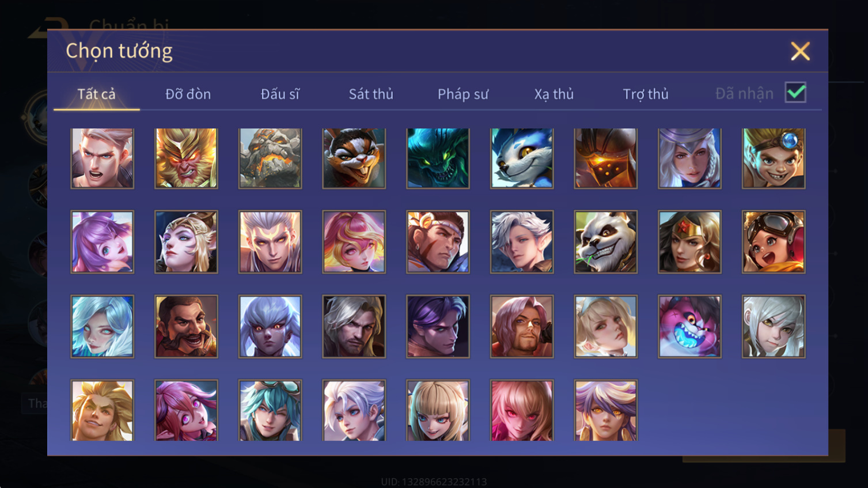868x488 pixels.
Task: Select the Wonder Woman hero portrait
Action: (689, 241)
